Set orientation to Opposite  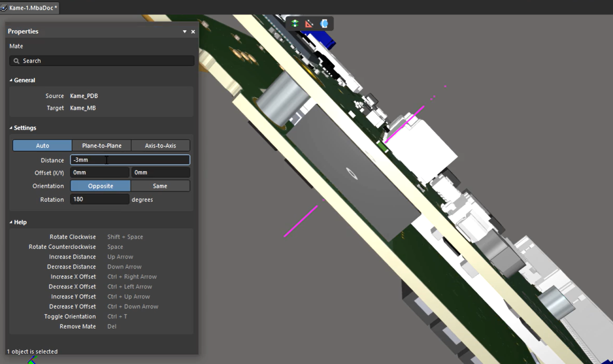(100, 186)
